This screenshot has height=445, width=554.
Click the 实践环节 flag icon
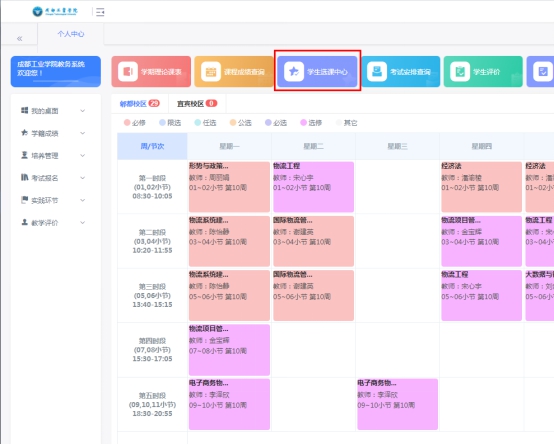pos(24,200)
